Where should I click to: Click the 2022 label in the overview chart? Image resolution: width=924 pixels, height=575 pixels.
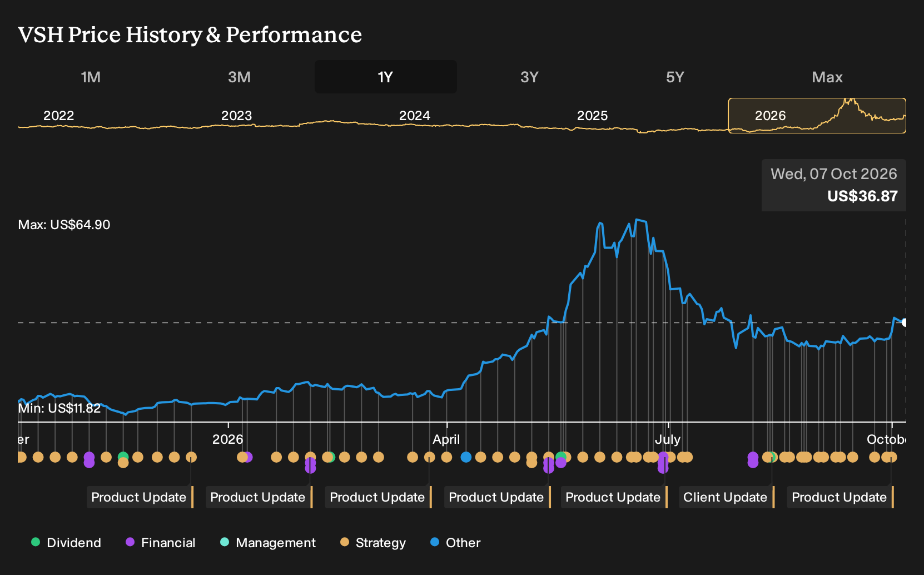pyautogui.click(x=59, y=116)
